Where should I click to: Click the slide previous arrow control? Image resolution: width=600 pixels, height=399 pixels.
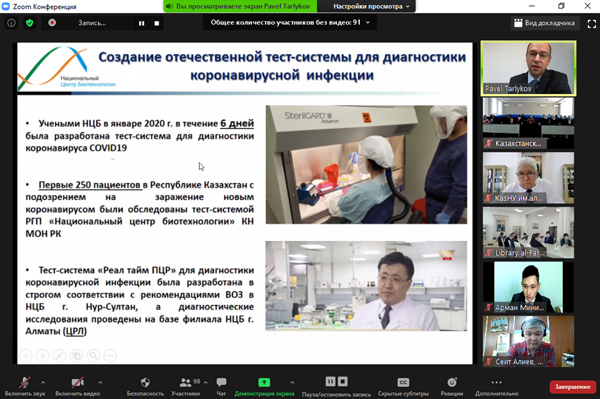26,356
